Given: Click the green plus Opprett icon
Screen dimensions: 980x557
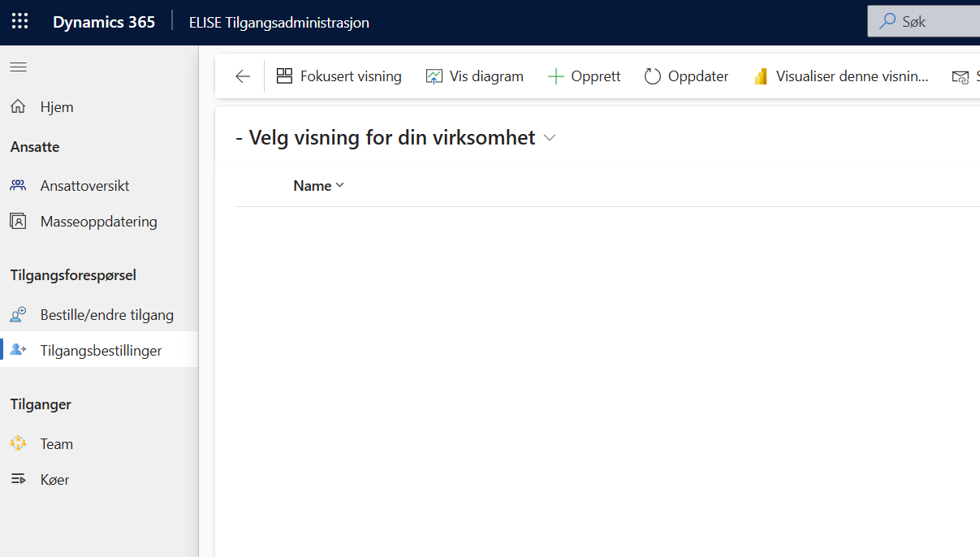Looking at the screenshot, I should coord(555,76).
